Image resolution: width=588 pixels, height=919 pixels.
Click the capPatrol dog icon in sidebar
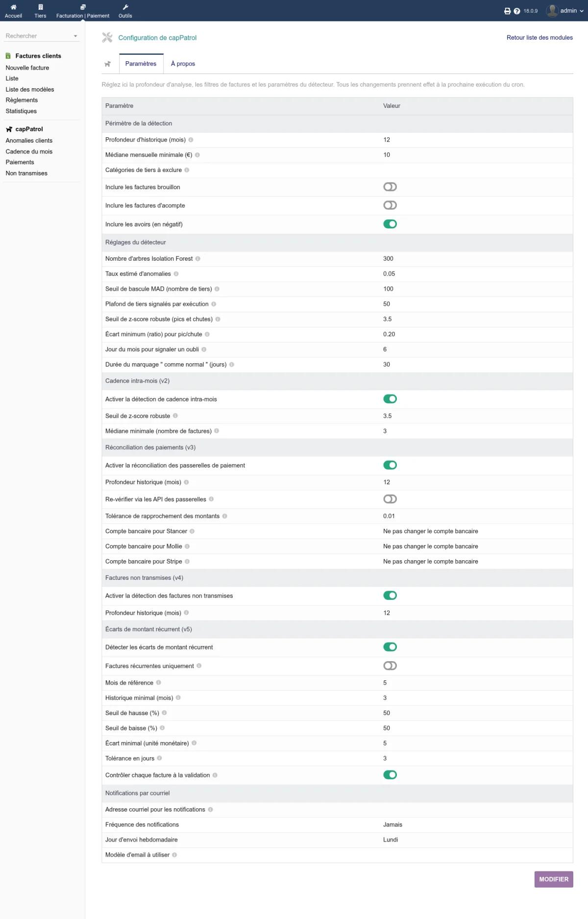(x=9, y=129)
